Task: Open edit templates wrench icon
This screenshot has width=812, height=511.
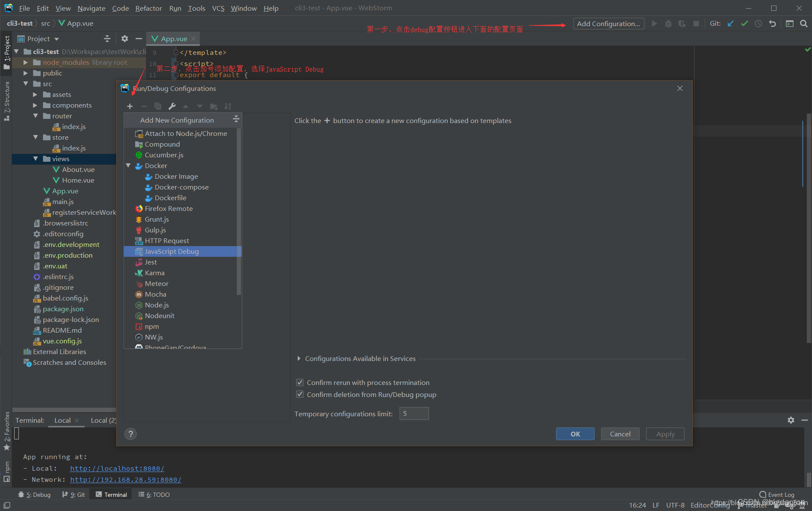Action: (x=172, y=106)
